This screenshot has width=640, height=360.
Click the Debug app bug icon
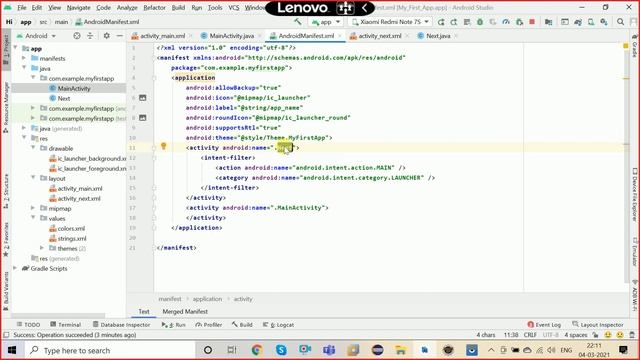[480, 22]
